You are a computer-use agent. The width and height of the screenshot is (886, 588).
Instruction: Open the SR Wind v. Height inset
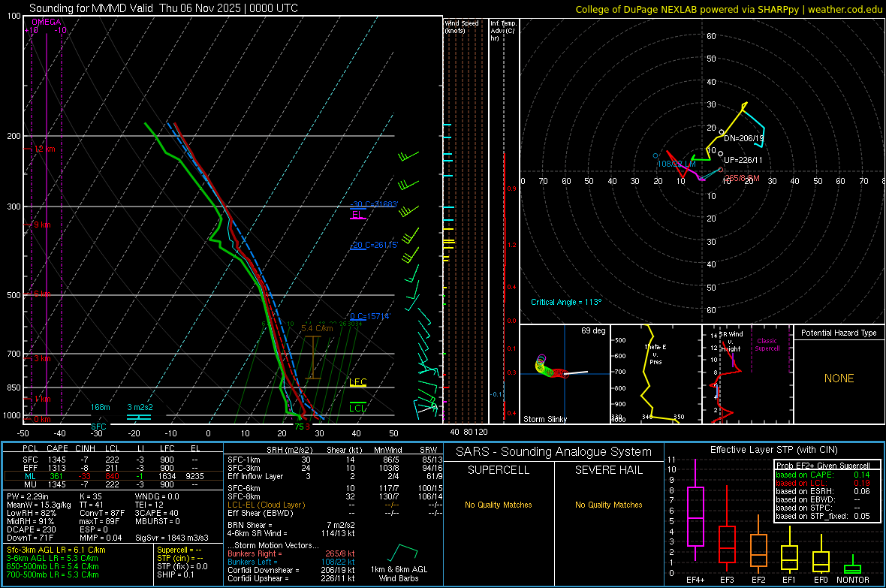tap(747, 374)
